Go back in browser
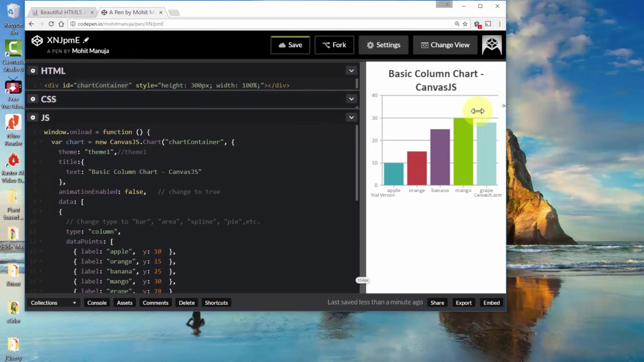This screenshot has height=362, width=644. point(31,24)
